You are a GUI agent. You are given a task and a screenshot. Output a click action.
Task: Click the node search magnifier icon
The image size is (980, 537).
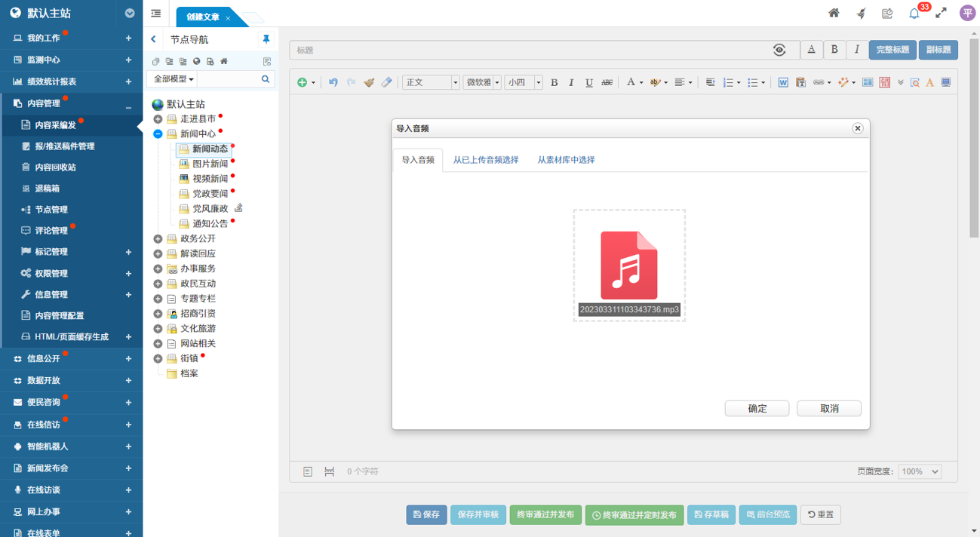(x=266, y=79)
